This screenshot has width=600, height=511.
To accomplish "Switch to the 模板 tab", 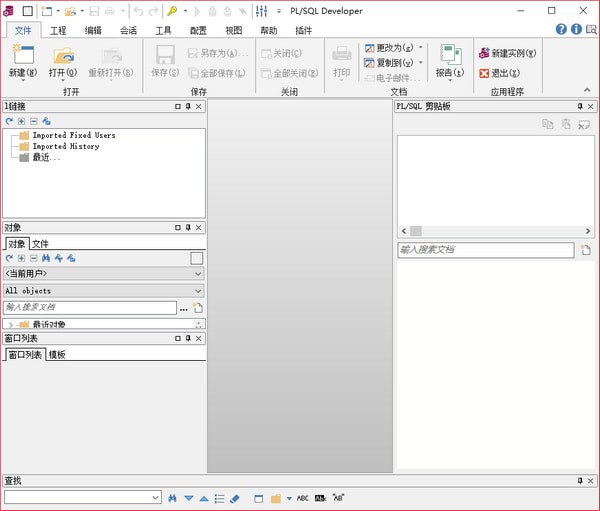I will [57, 354].
